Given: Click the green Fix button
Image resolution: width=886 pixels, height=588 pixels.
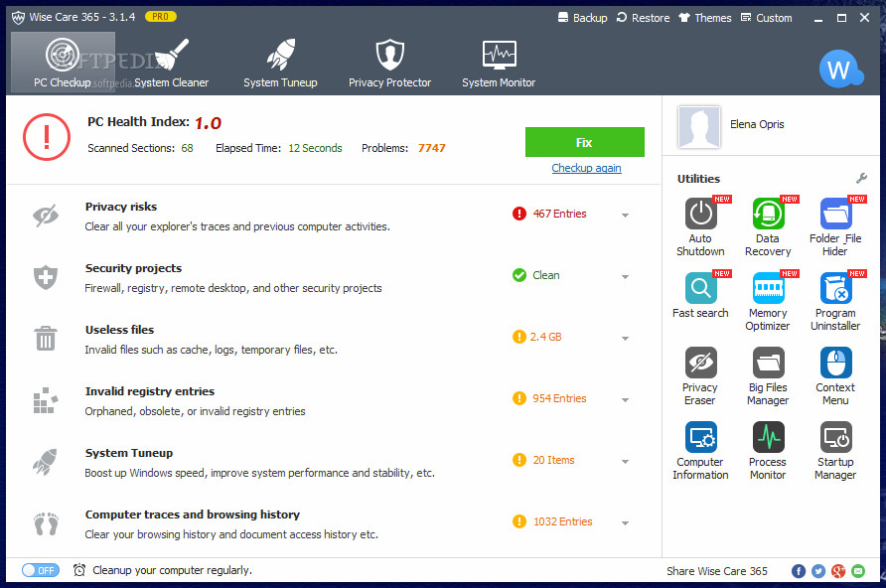Looking at the screenshot, I should coord(584,142).
